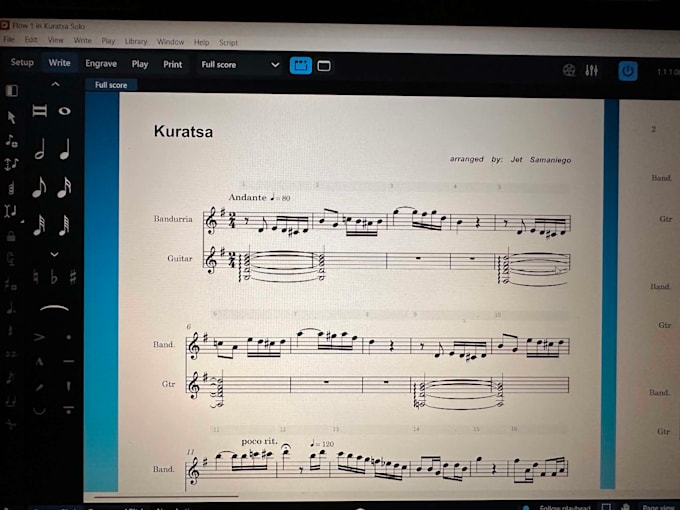Add a marcato articulation
This screenshot has height=510, width=680.
click(x=39, y=361)
